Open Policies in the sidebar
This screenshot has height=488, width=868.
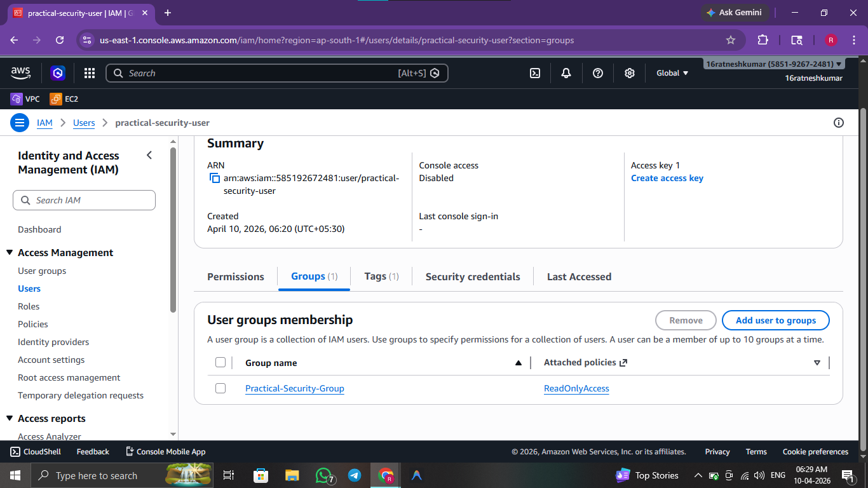[33, 324]
